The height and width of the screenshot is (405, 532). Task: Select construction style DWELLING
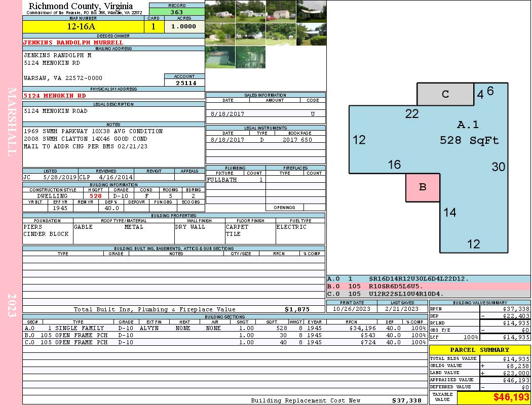click(53, 196)
